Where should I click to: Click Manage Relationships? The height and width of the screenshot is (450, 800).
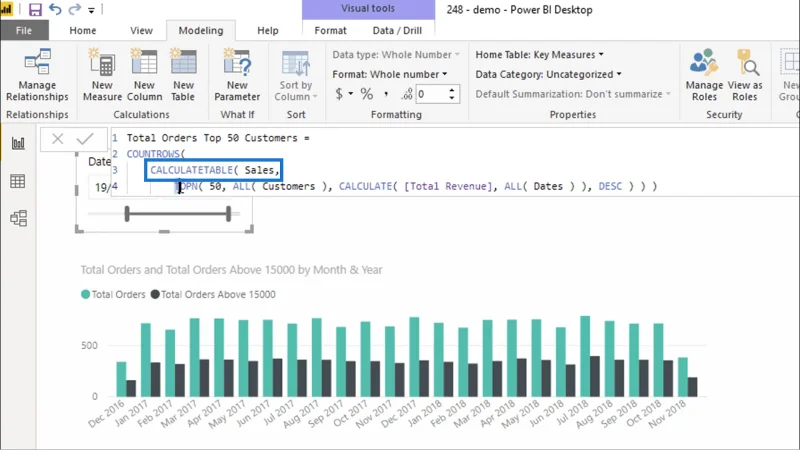coord(37,76)
